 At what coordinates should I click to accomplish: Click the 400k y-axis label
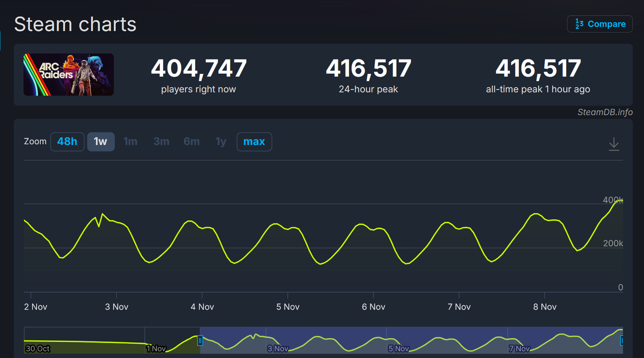pos(613,200)
